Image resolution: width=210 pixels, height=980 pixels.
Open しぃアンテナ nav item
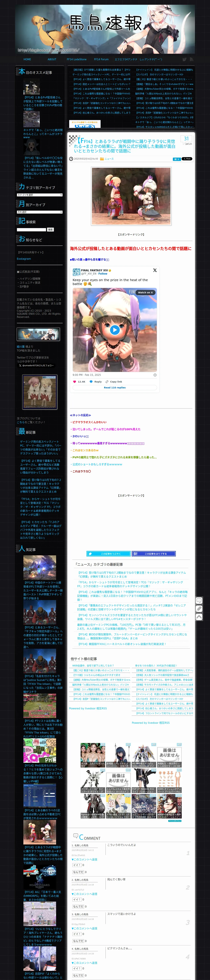coord(151,59)
